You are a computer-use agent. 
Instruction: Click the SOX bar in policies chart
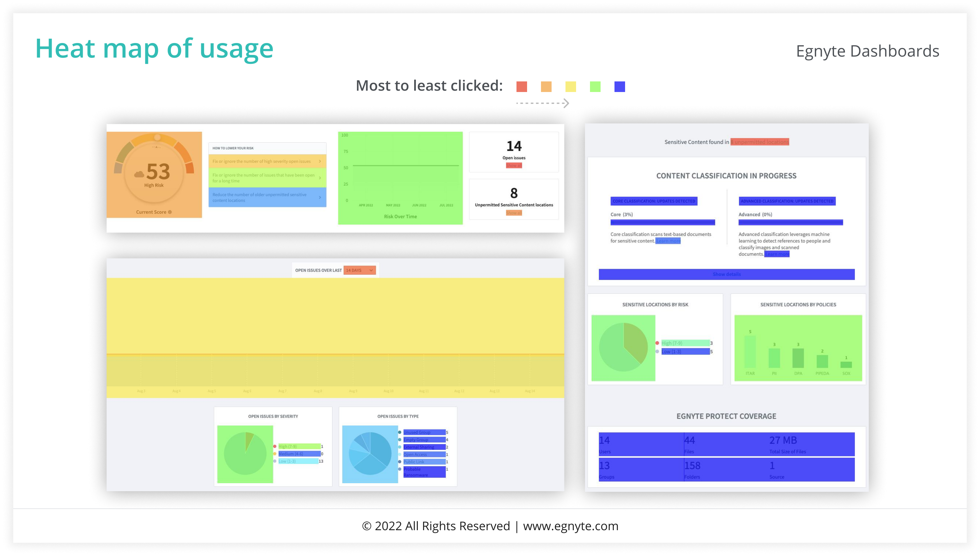(846, 365)
